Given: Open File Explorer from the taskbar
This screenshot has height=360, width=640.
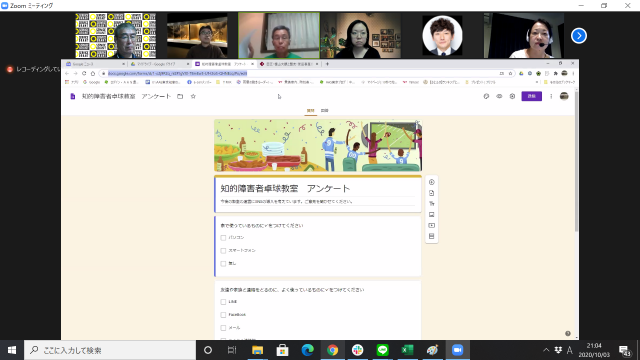Looking at the screenshot, I should (x=257, y=350).
